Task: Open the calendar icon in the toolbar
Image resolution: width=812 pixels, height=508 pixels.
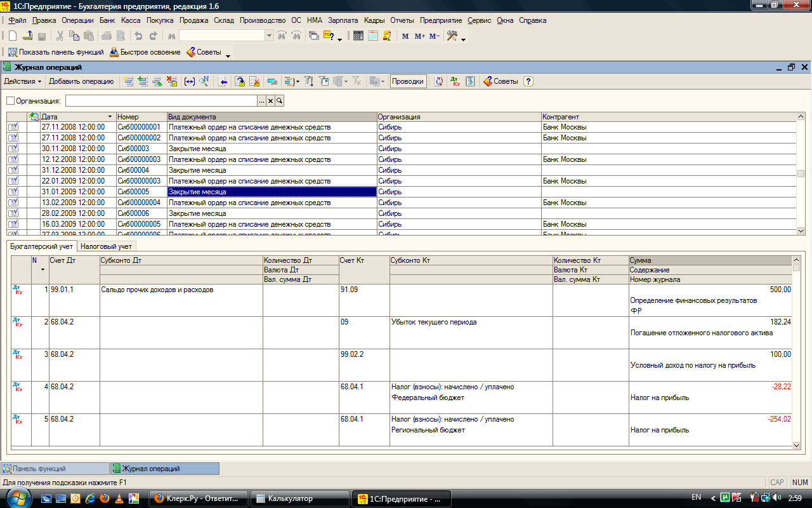Action: tap(373, 36)
